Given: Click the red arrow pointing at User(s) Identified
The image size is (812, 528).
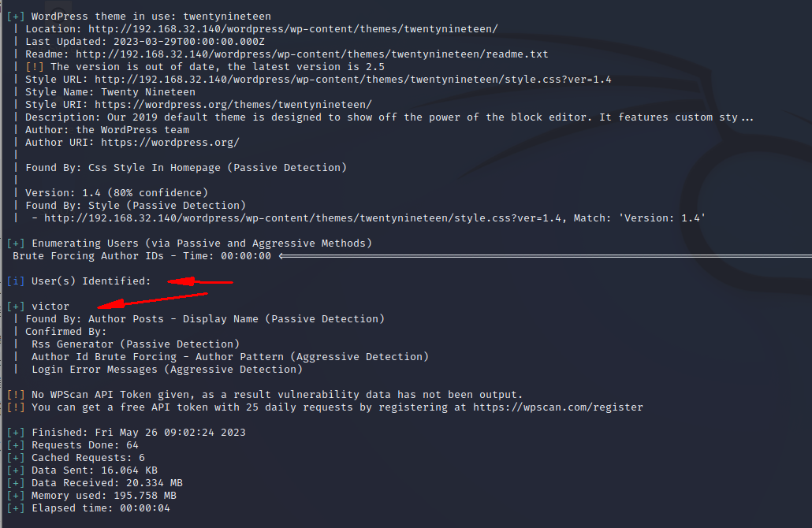Looking at the screenshot, I should [201, 281].
